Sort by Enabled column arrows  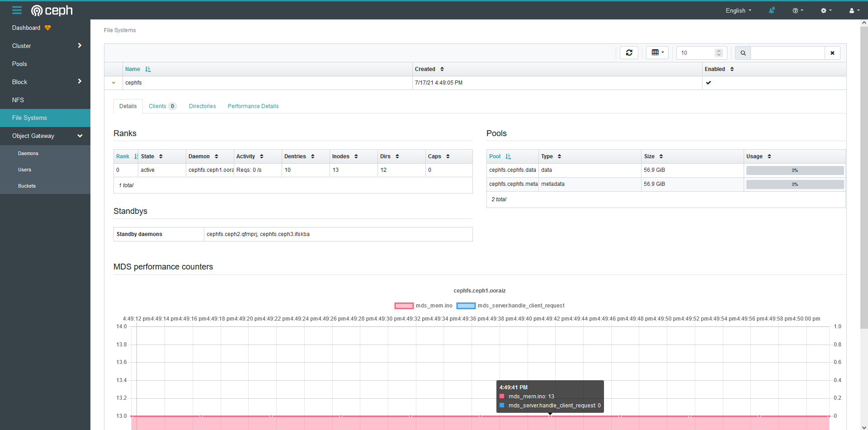pos(732,69)
